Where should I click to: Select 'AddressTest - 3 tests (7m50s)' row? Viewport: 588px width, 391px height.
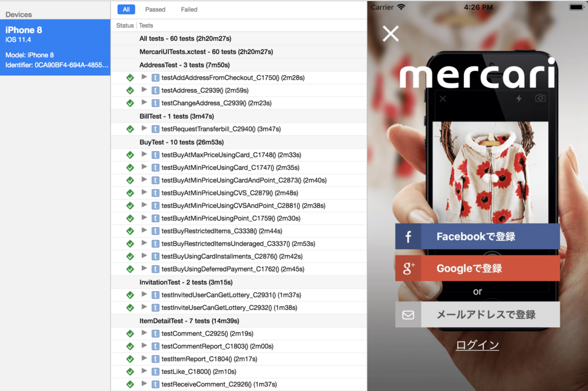point(239,65)
